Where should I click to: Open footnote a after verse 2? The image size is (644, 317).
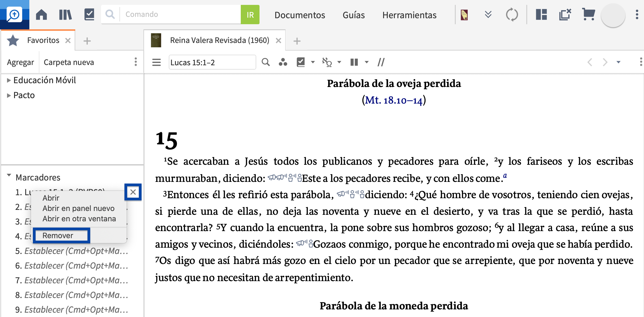pyautogui.click(x=505, y=175)
